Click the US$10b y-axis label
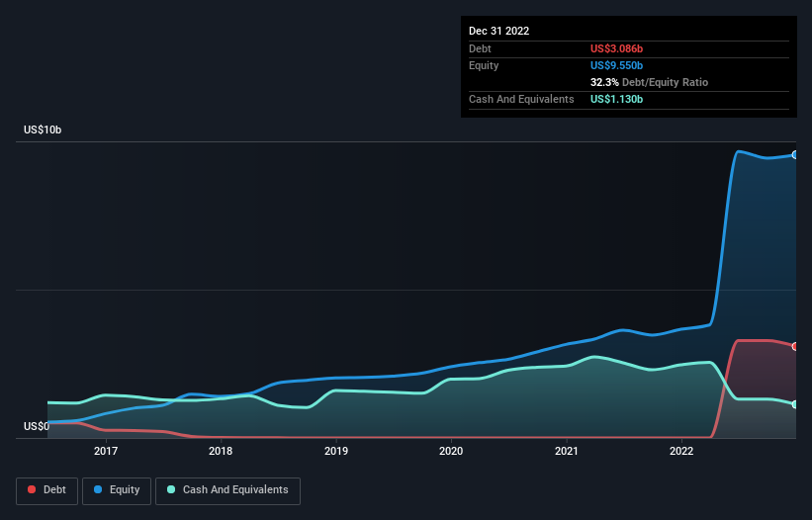Screen dimensions: 812x520 (x=43, y=130)
